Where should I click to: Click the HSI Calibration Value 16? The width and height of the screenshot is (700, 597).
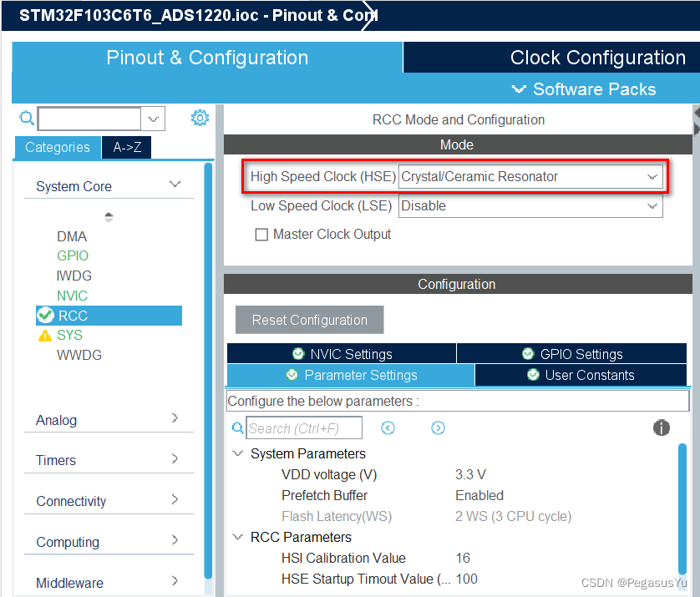coord(463,558)
